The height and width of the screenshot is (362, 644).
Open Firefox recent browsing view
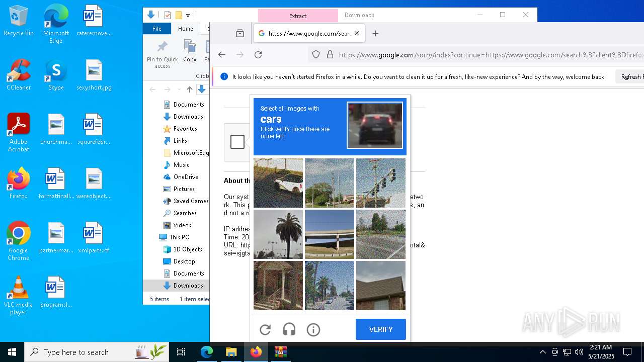[240, 34]
